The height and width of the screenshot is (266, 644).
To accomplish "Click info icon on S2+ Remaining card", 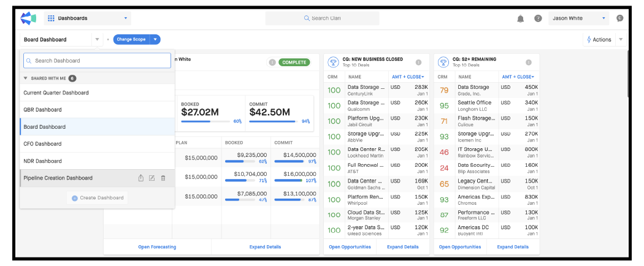I will (529, 63).
